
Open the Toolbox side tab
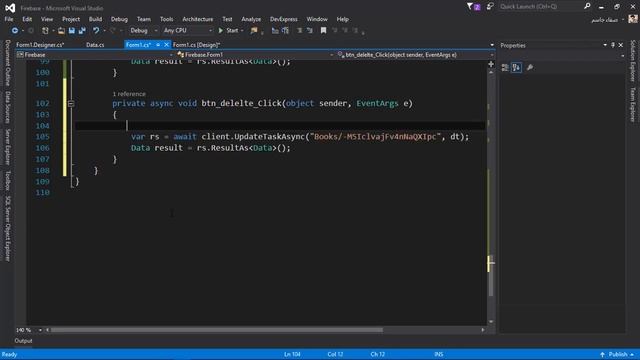(x=7, y=180)
